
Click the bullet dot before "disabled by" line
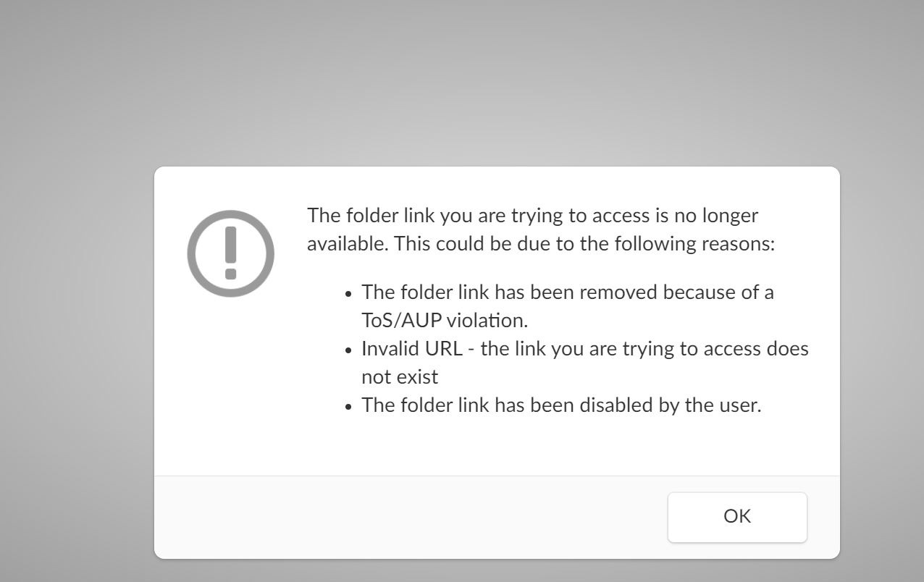(348, 408)
